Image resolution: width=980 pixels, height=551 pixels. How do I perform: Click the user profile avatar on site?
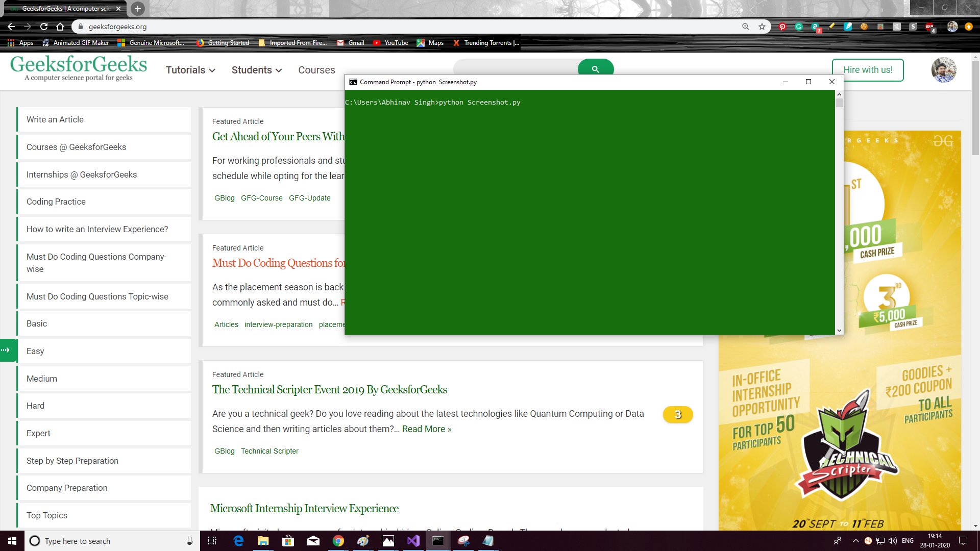click(943, 70)
